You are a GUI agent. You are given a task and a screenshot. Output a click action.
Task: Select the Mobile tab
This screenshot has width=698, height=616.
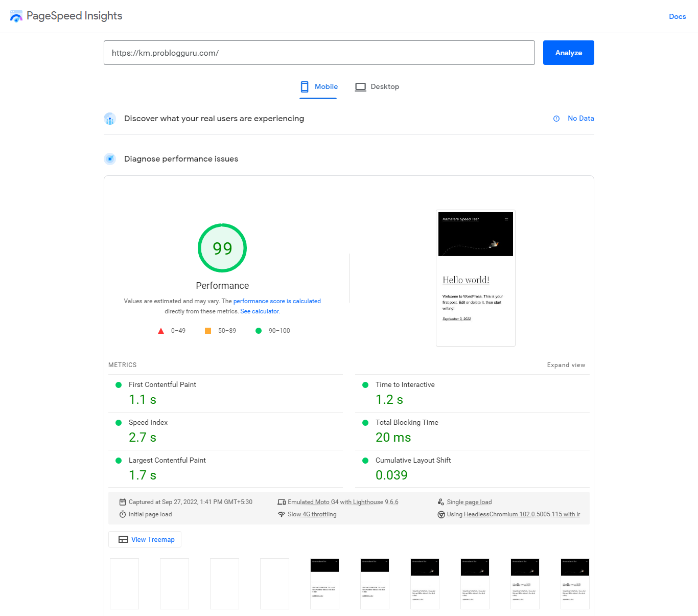point(319,87)
